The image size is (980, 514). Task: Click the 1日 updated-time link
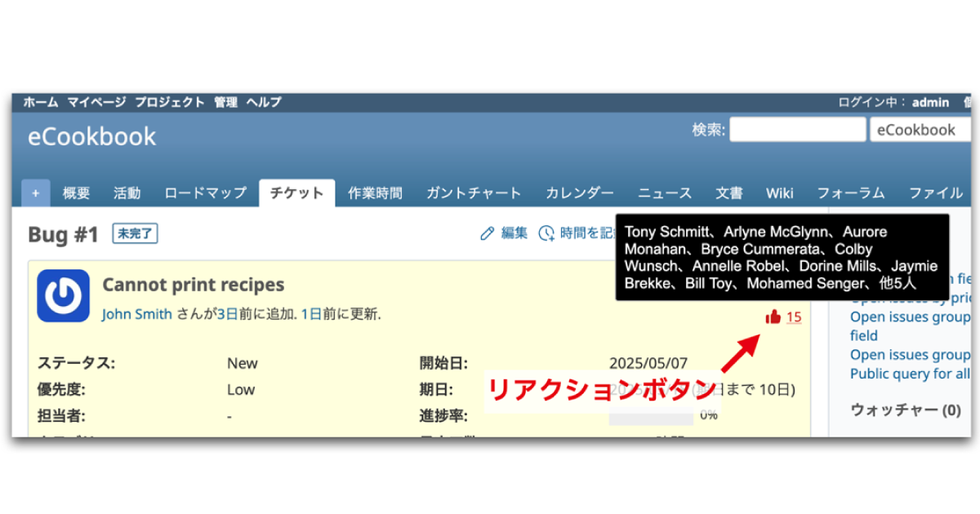[311, 314]
